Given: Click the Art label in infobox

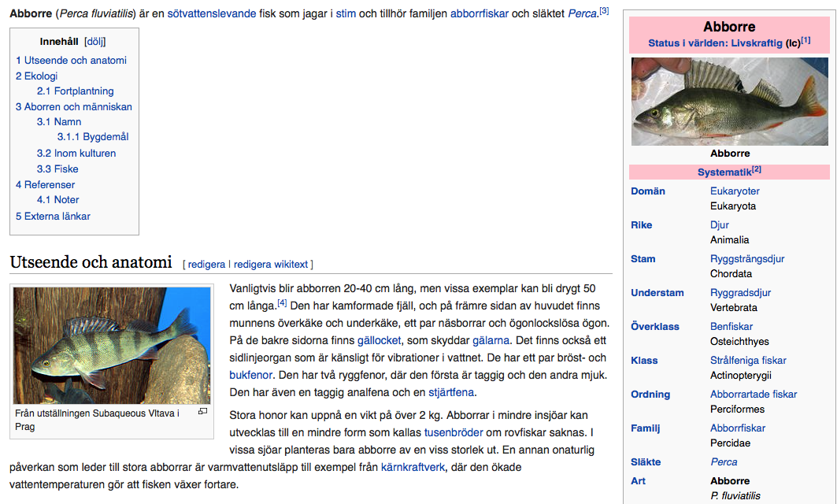Looking at the screenshot, I should click(638, 481).
